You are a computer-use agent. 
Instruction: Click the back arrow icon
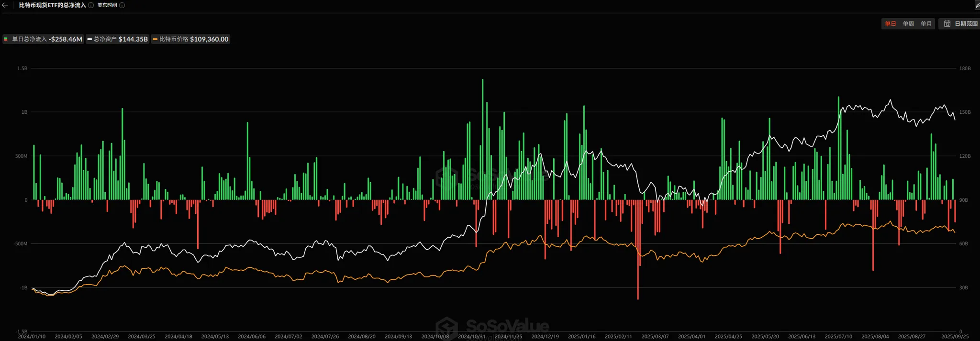click(x=5, y=5)
